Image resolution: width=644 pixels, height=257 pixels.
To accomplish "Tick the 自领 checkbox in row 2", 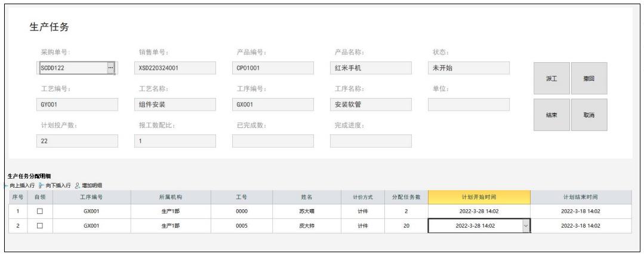I will pos(40,226).
